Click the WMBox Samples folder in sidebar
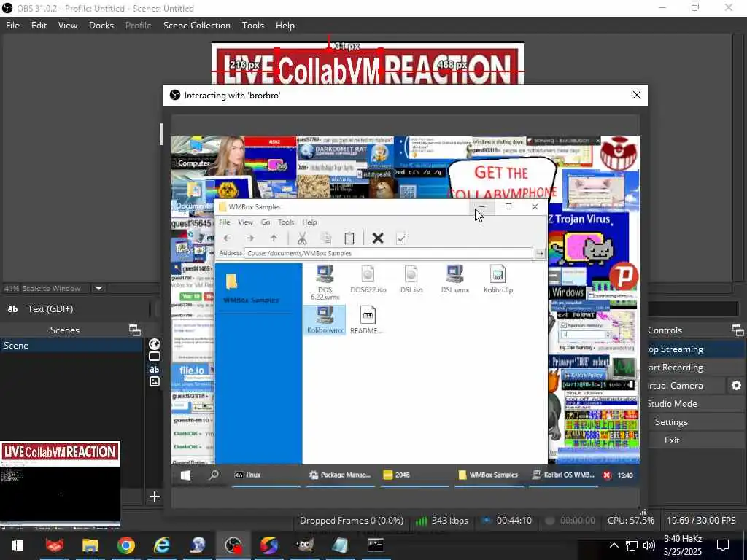This screenshot has width=747, height=560. coord(251,288)
